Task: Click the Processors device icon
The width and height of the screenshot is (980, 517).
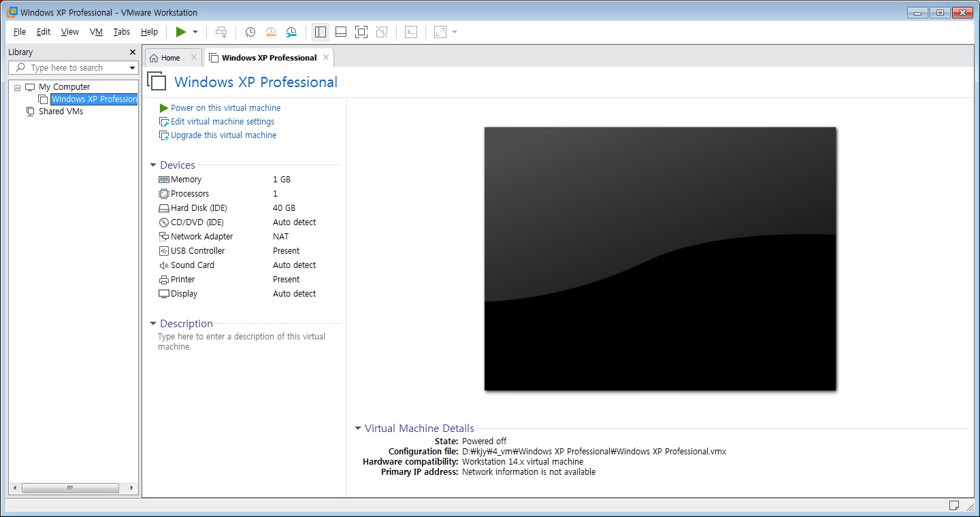Action: pos(163,194)
